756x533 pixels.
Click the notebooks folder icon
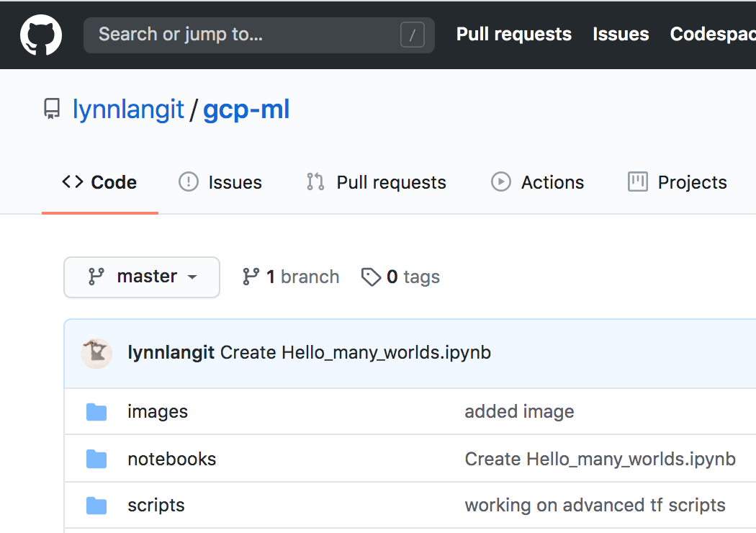[96, 459]
